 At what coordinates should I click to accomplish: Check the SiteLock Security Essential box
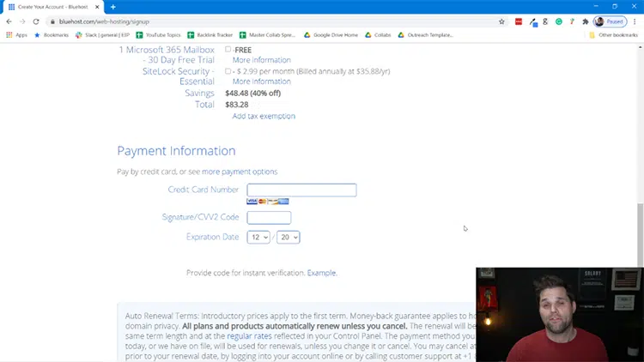pos(228,71)
